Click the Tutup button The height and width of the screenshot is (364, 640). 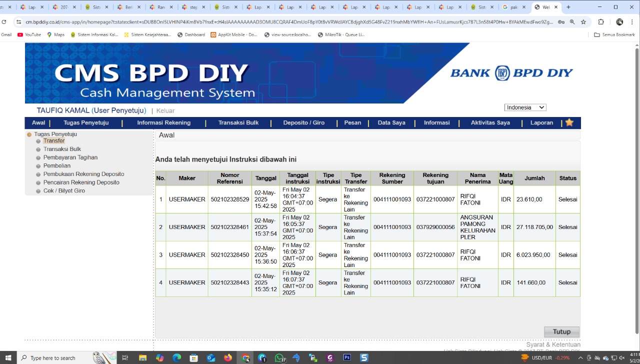[561, 331]
